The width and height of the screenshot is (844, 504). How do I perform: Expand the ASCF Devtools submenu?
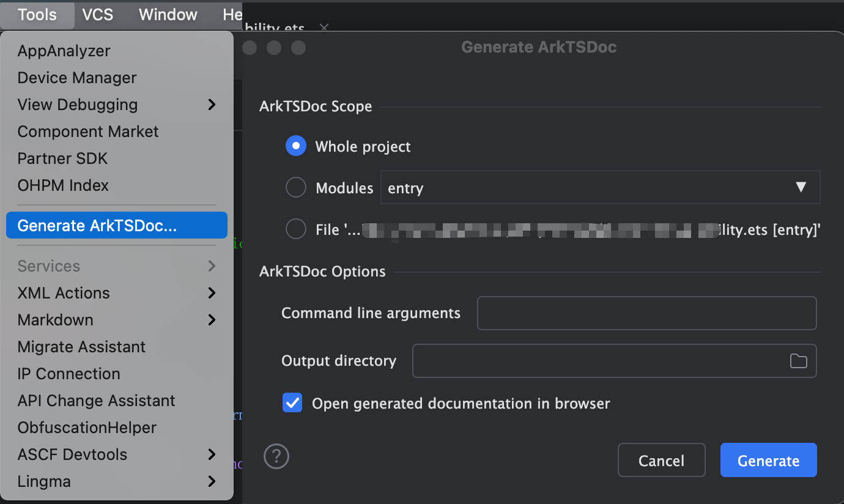click(x=117, y=454)
